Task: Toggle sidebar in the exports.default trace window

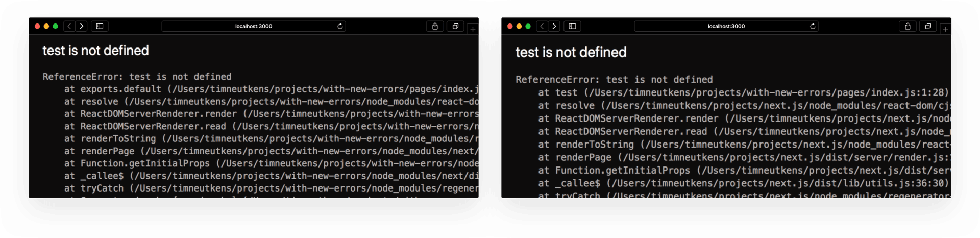Action: (x=100, y=26)
